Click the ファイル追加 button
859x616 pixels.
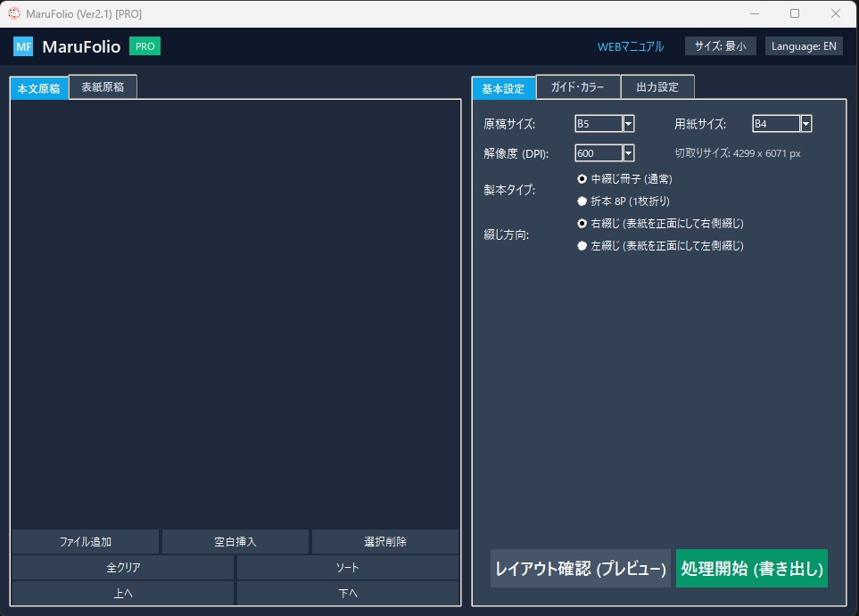(86, 541)
